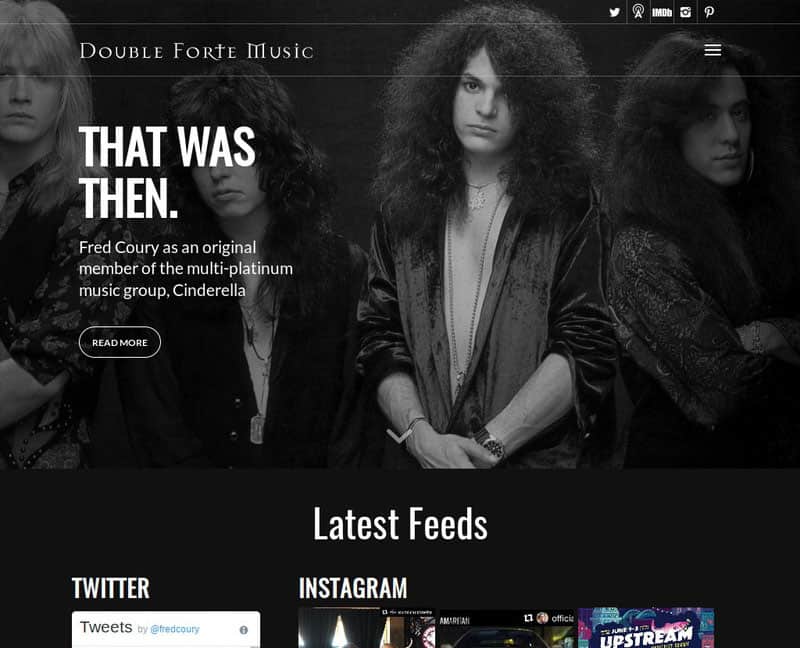Open the Instagram icon in header
The image size is (800, 648).
click(x=685, y=12)
